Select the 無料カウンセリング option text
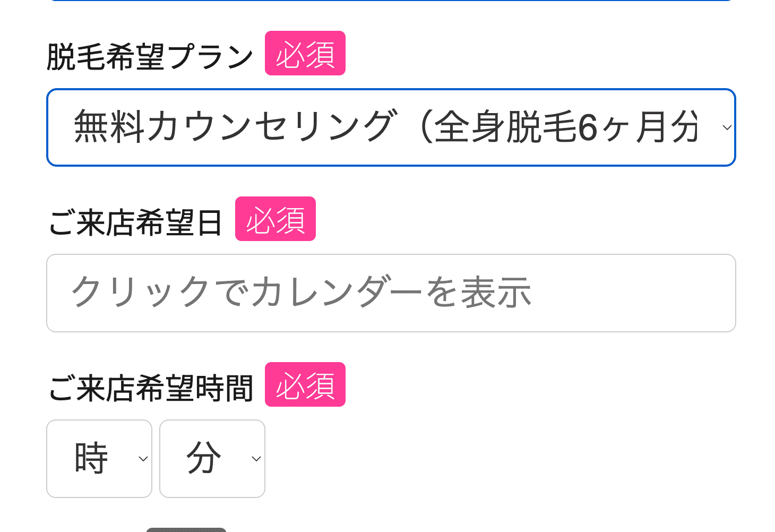Image resolution: width=775 pixels, height=532 pixels. (234, 127)
